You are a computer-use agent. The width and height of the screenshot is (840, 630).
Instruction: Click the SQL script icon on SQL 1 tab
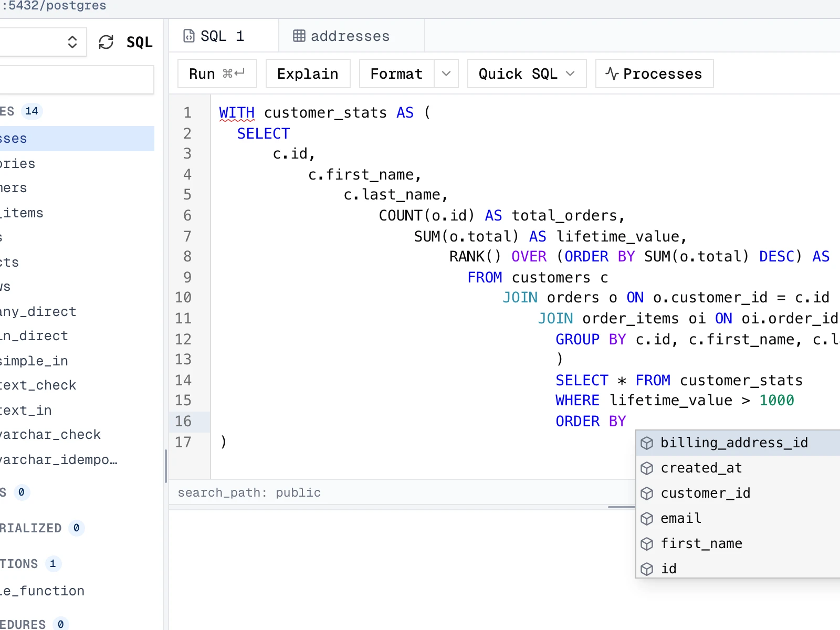[x=190, y=35]
